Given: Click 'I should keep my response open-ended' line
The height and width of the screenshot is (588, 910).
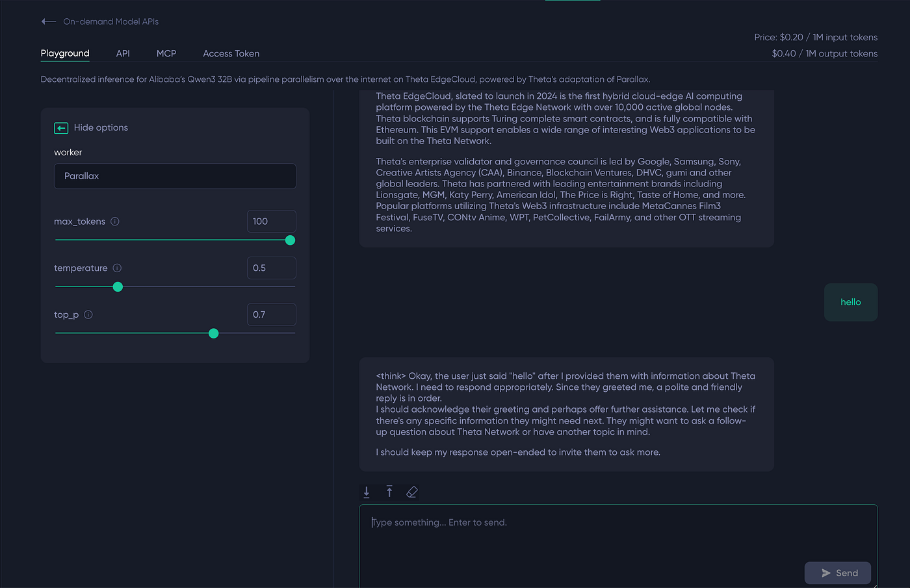Looking at the screenshot, I should click(x=518, y=452).
